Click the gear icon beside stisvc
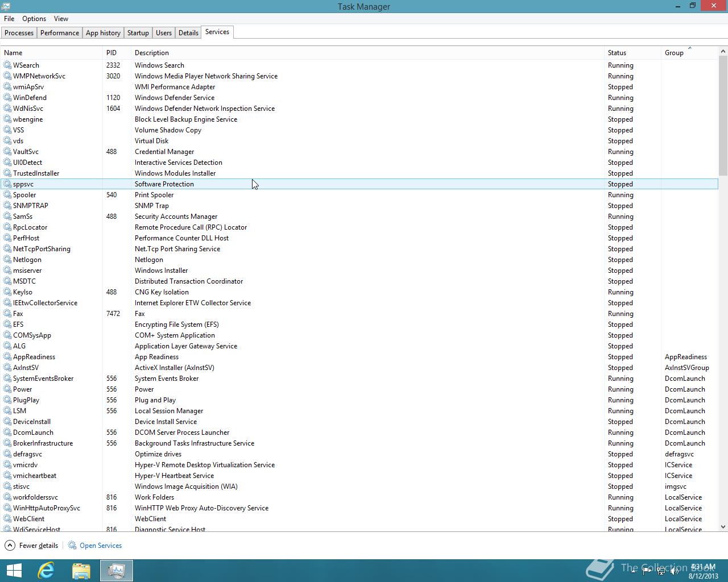The height and width of the screenshot is (582, 728). point(7,487)
